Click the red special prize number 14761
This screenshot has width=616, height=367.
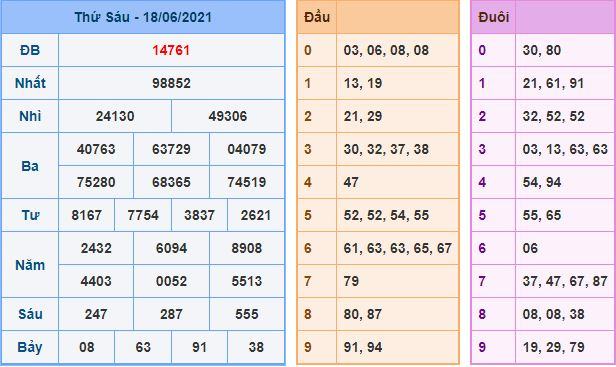pyautogui.click(x=171, y=50)
